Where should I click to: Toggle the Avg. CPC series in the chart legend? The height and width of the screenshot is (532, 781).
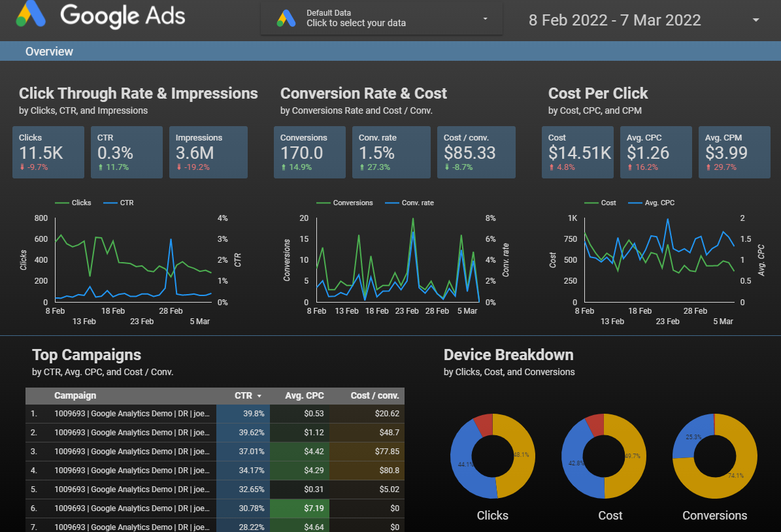[x=652, y=203]
